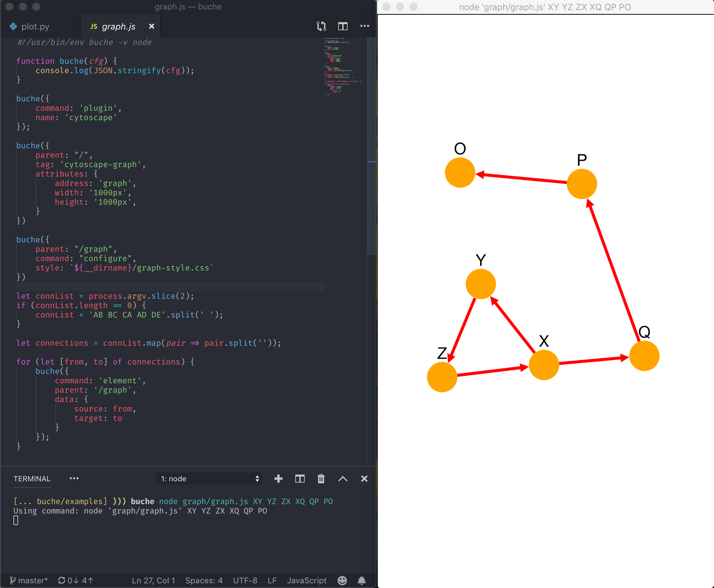Kill the terminal with the trash icon
Viewport: 714px width, 588px height.
click(321, 479)
